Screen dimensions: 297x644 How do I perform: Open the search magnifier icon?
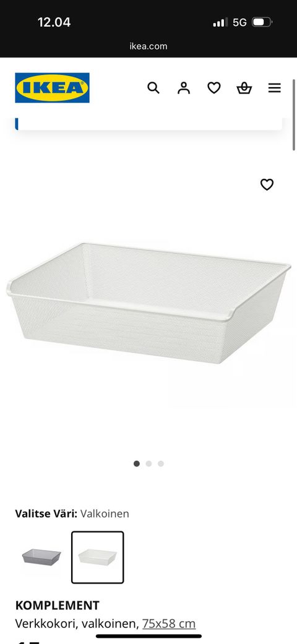coord(153,88)
